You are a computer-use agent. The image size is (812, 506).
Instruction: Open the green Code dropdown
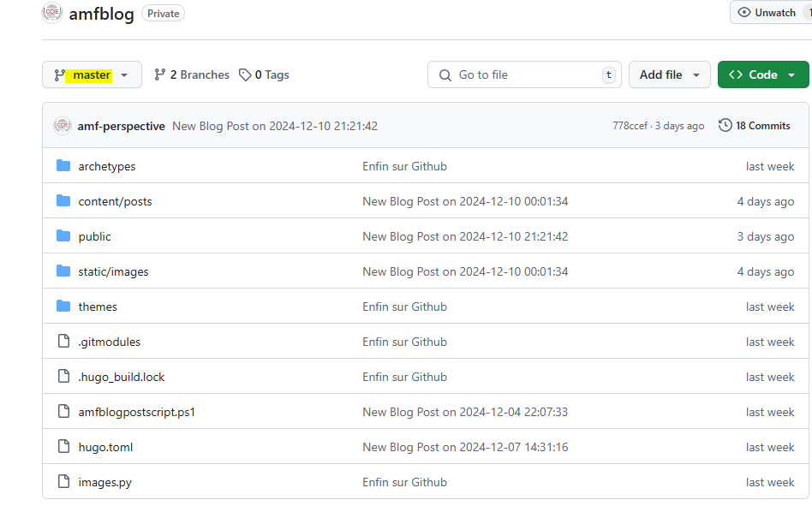(762, 75)
